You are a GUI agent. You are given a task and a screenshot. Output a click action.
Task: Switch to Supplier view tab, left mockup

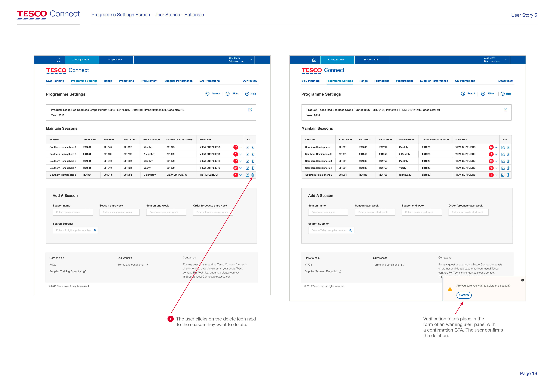[115, 60]
